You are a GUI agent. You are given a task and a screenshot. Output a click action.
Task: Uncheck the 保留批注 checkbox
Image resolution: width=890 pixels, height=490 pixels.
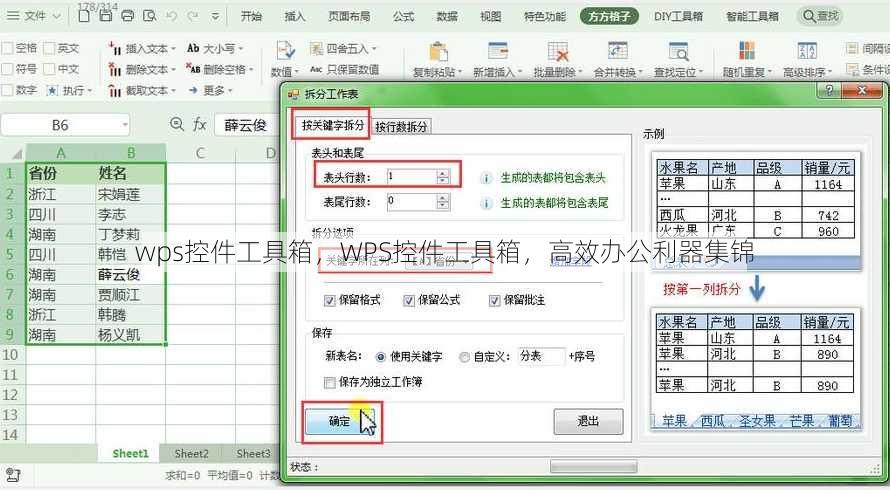point(494,301)
